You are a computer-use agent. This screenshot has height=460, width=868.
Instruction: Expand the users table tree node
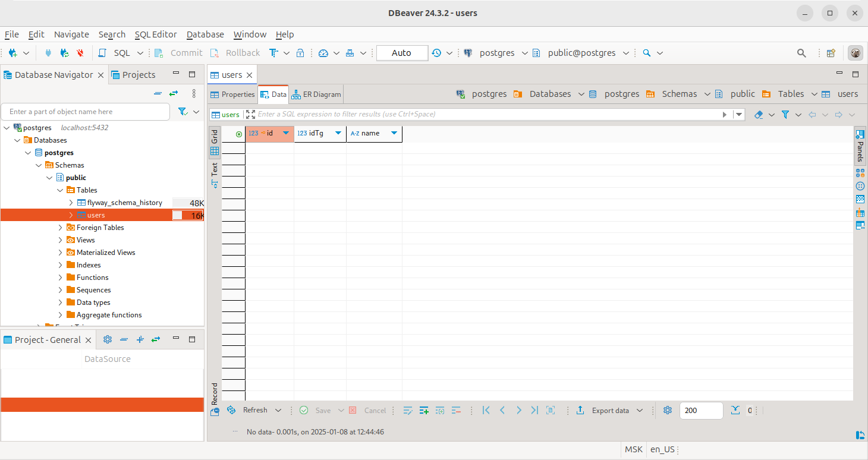tap(71, 215)
